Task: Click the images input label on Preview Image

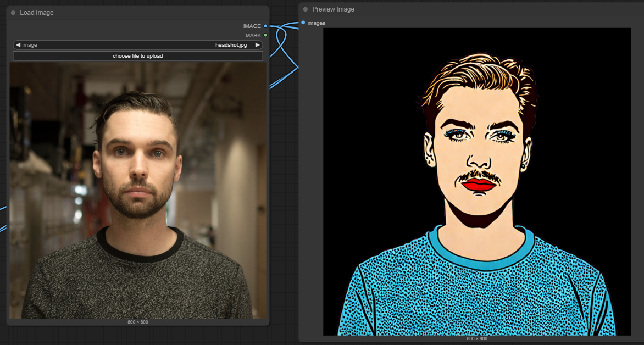Action: click(317, 23)
